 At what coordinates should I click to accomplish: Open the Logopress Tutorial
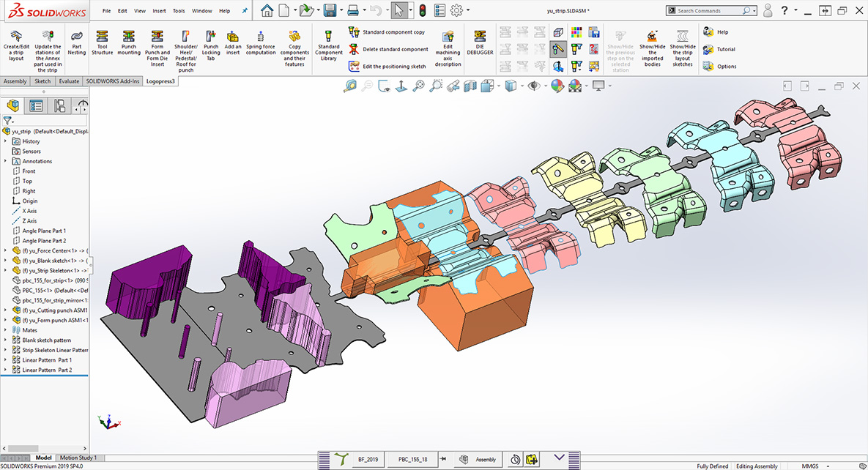[x=719, y=49]
